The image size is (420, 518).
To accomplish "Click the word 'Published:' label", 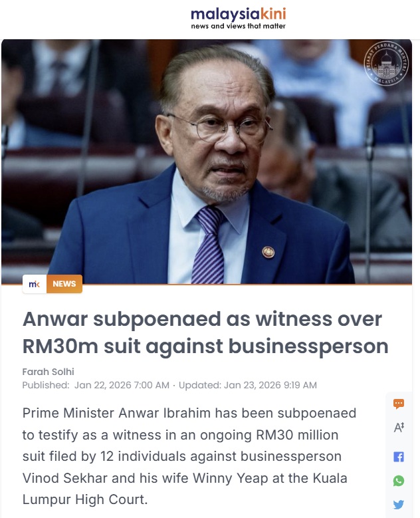I will click(x=46, y=385).
